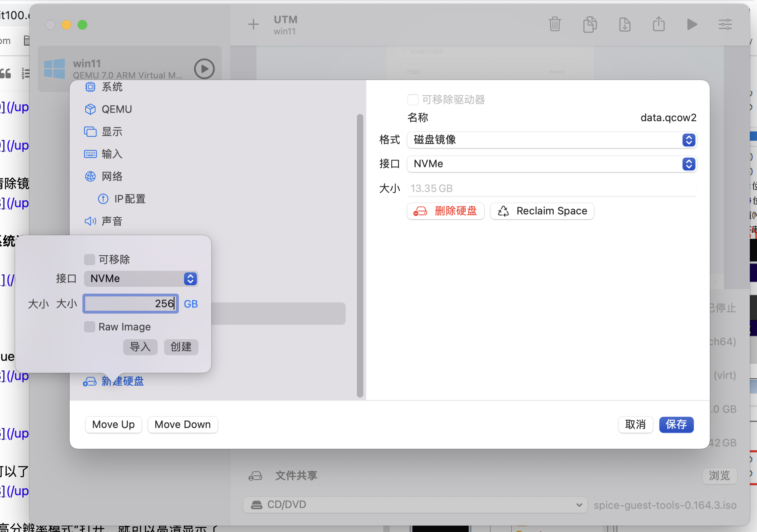The image size is (757, 532).
Task: Click the Move Up button
Action: click(x=114, y=424)
